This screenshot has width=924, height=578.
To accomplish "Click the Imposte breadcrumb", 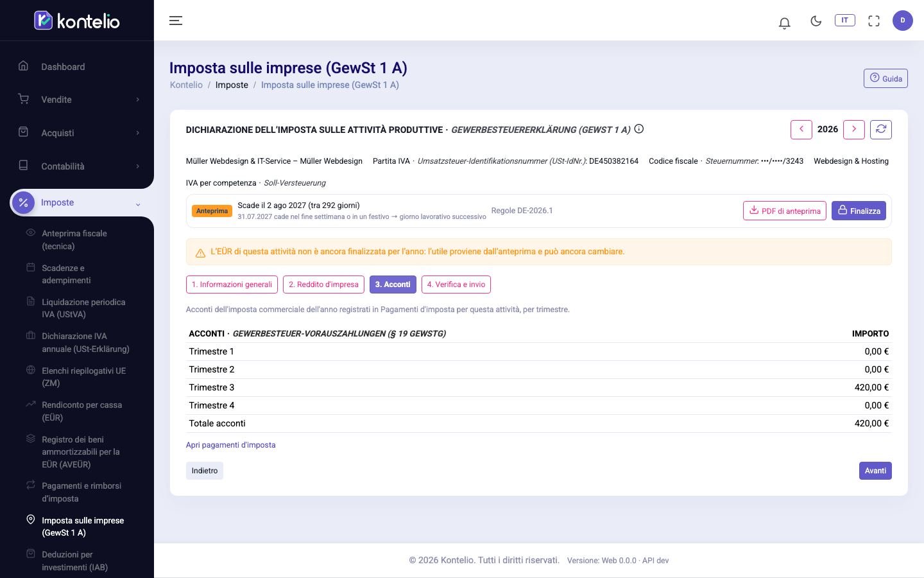I will pos(232,85).
